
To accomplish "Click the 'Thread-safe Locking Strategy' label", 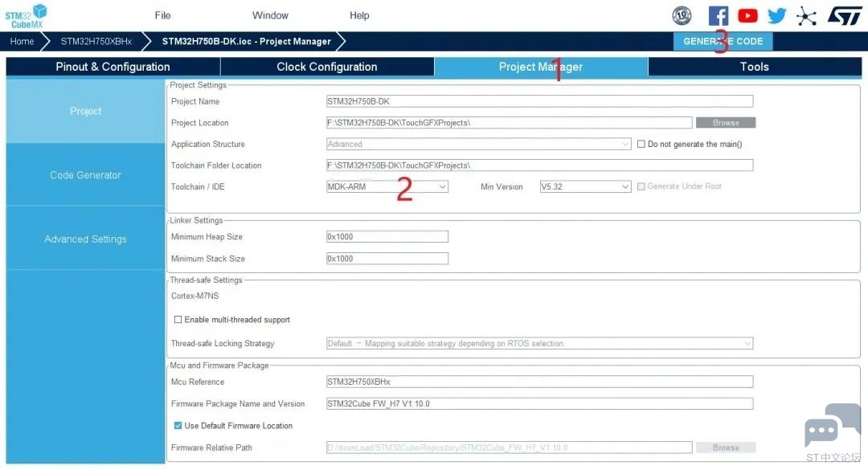I will (223, 343).
